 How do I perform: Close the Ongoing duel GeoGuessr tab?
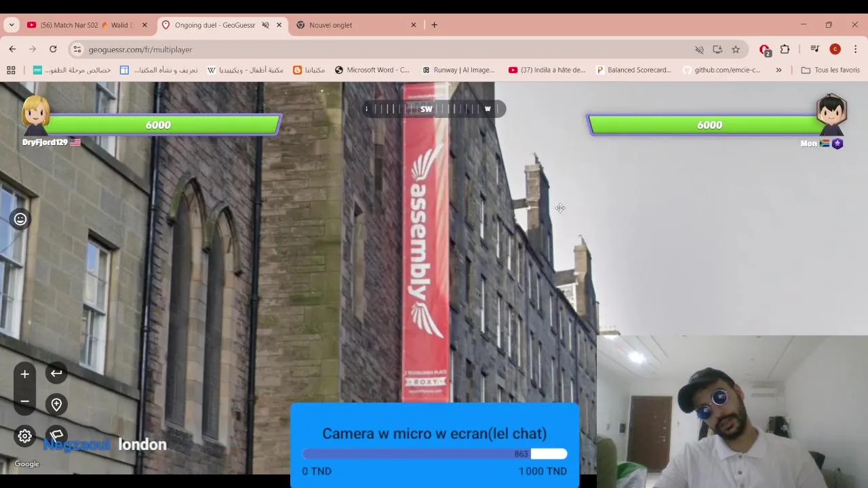(x=279, y=25)
